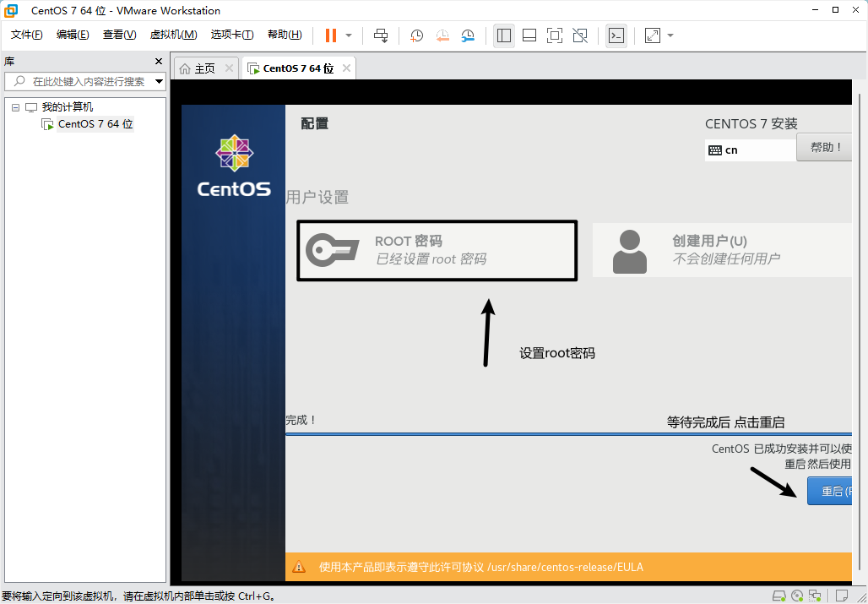The width and height of the screenshot is (868, 604).
Task: Collapse the 我的计算机 tree node
Action: (15, 107)
